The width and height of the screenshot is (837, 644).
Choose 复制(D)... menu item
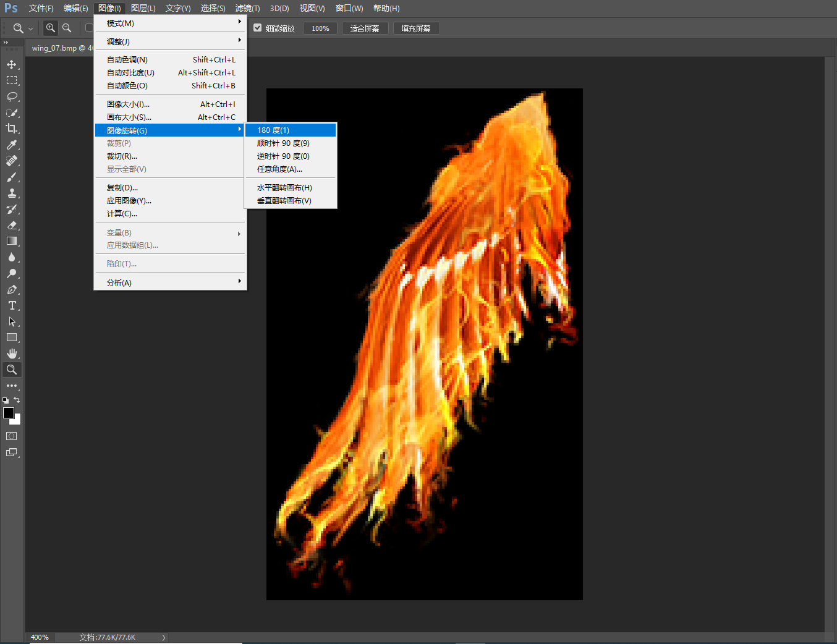[x=170, y=187]
